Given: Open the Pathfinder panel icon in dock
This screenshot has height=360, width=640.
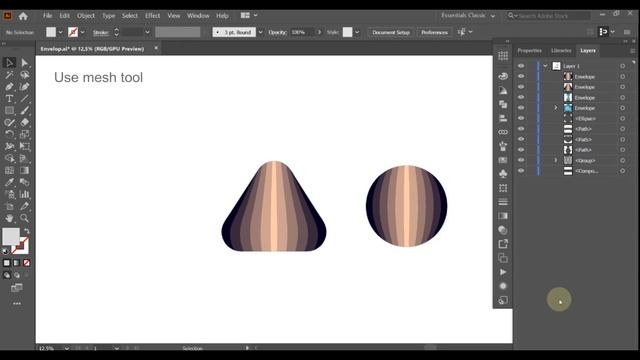Looking at the screenshot, I should click(503, 104).
